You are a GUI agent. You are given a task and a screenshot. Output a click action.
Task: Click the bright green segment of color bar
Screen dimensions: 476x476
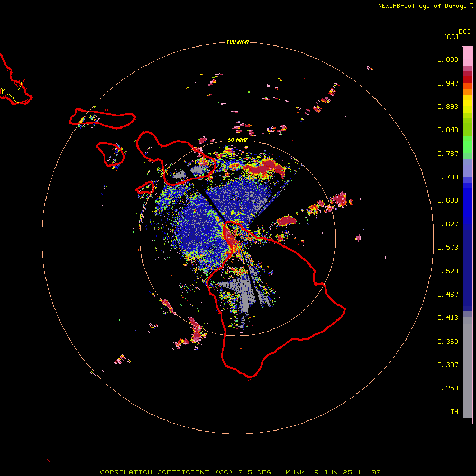[467, 144]
